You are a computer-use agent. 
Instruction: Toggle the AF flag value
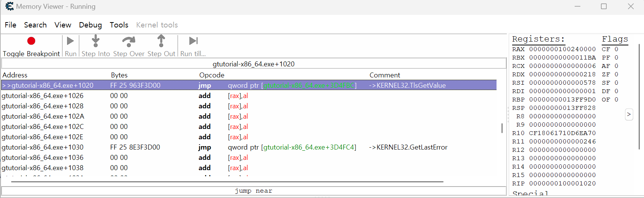click(x=616, y=66)
